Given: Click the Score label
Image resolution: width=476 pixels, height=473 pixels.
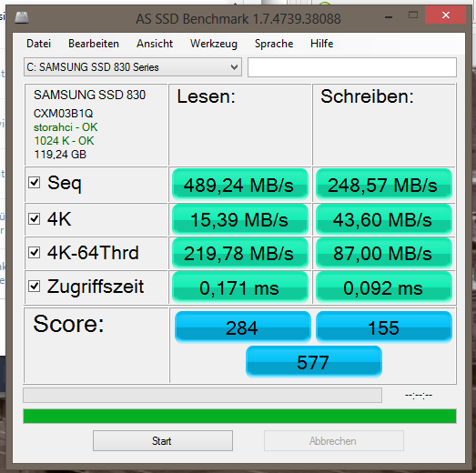Looking at the screenshot, I should (x=68, y=324).
